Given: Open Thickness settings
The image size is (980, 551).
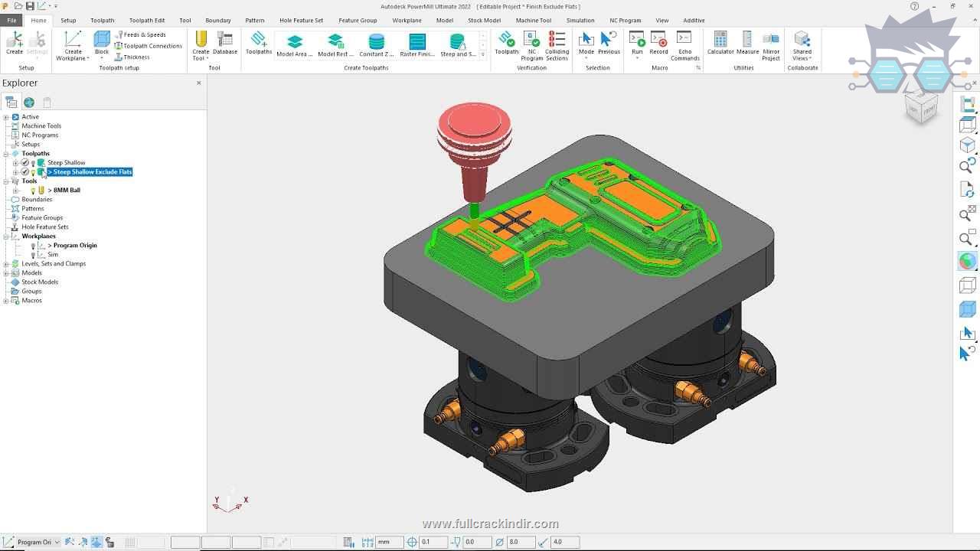Looking at the screenshot, I should (x=132, y=57).
